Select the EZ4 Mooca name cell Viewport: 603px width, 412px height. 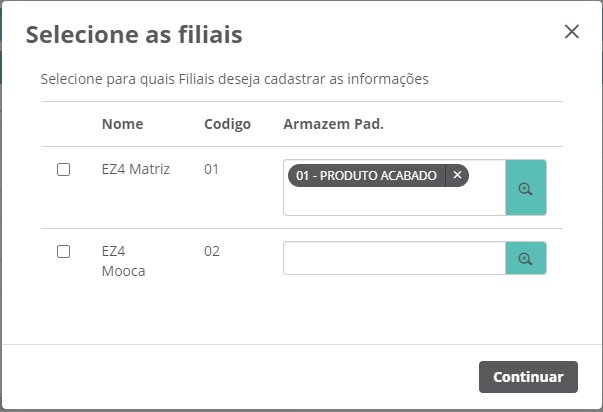tap(123, 261)
